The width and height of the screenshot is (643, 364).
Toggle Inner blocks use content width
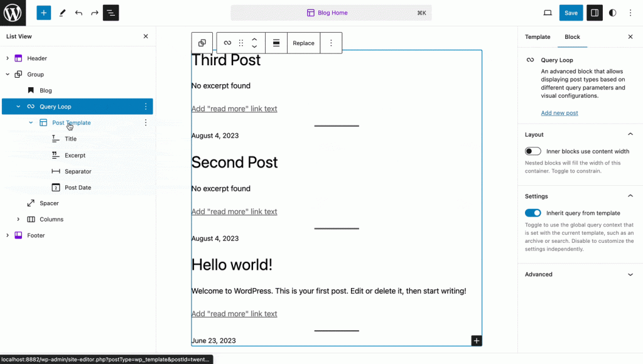(x=532, y=151)
